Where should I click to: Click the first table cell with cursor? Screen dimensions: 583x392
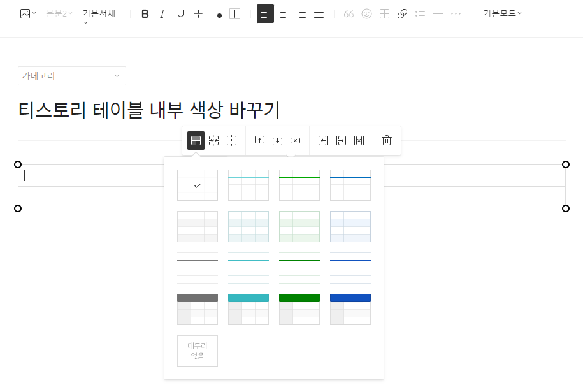pyautogui.click(x=91, y=175)
